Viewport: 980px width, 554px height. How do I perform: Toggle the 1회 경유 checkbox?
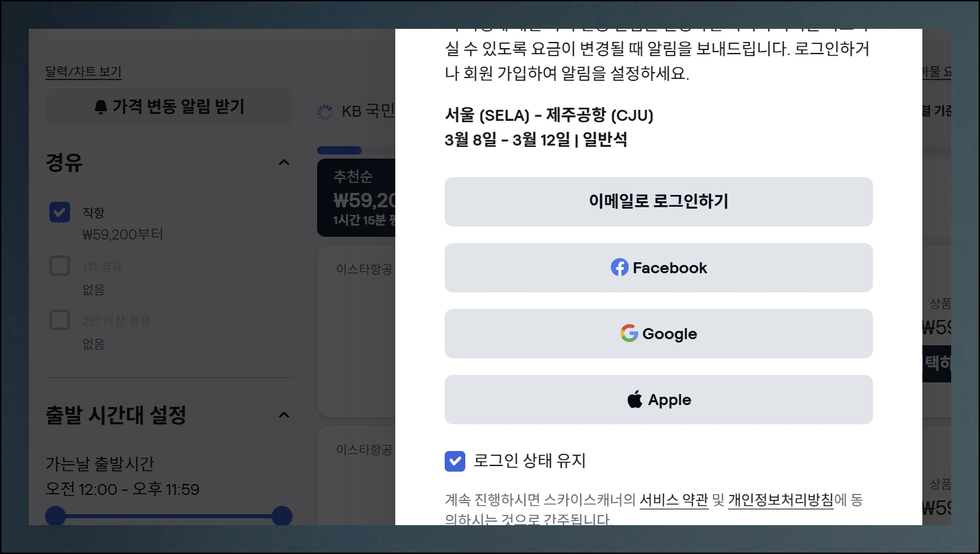click(x=60, y=266)
